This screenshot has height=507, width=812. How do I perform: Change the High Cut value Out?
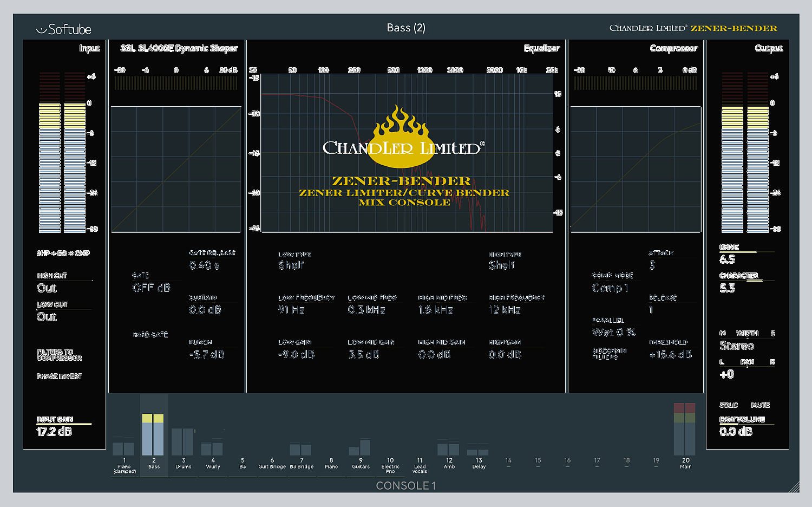coord(47,288)
